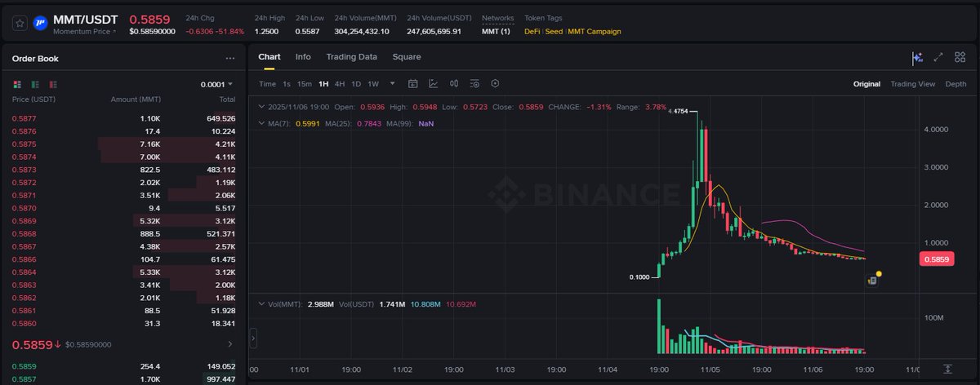This screenshot has width=980, height=385.
Task: Add MMT/USDT to favorites with the star icon
Action: (x=20, y=24)
